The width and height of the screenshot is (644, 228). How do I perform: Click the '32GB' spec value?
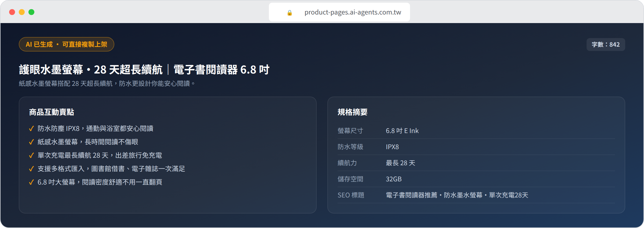394,179
